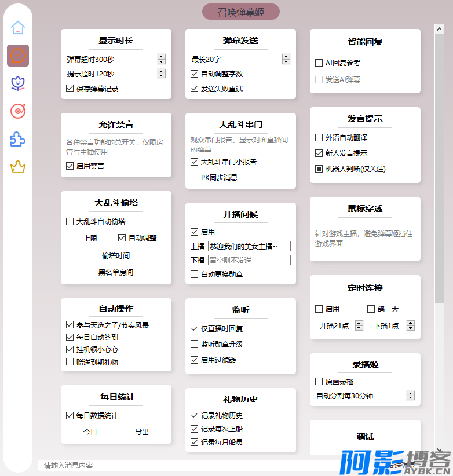The width and height of the screenshot is (453, 476).
Task: Disable the 保存弹幕记录 checkbox
Action: tap(70, 89)
